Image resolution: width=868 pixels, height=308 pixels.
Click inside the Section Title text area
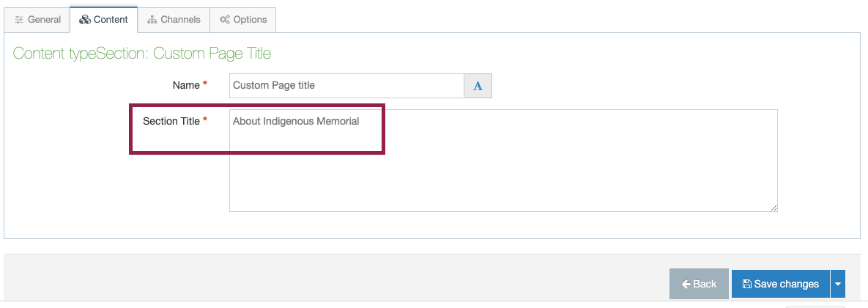click(x=503, y=161)
